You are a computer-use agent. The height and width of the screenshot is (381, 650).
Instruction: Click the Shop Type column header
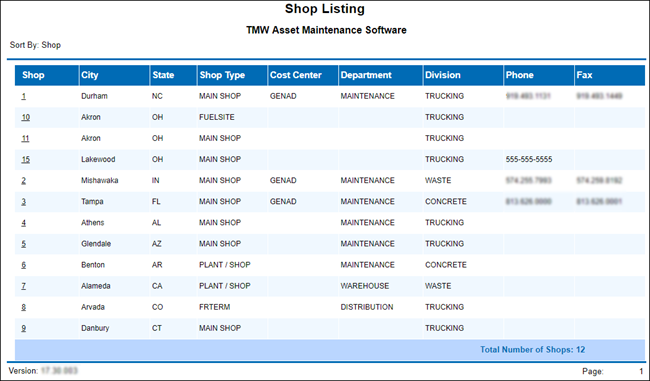coord(222,75)
